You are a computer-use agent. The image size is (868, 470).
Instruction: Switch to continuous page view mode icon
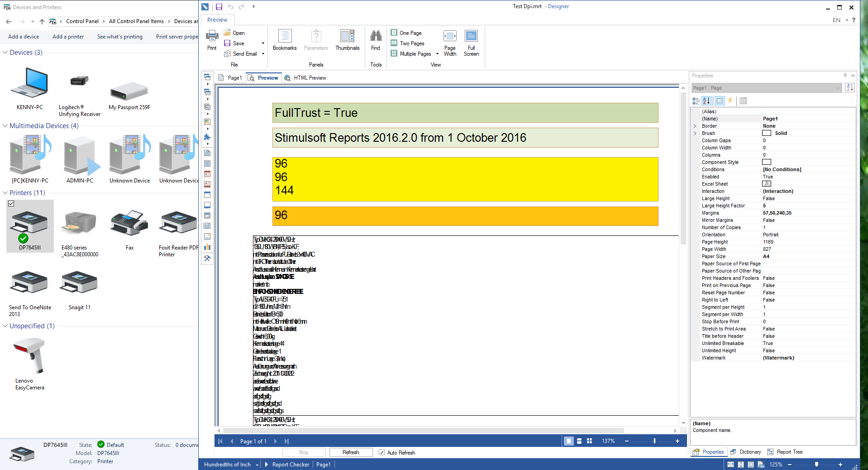point(579,441)
